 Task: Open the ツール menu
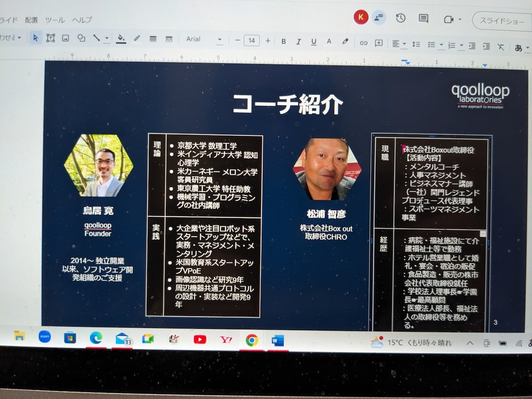pyautogui.click(x=55, y=20)
